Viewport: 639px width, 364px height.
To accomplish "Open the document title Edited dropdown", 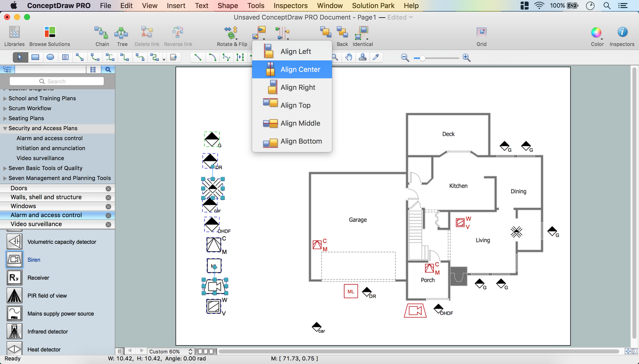I will 400,17.
